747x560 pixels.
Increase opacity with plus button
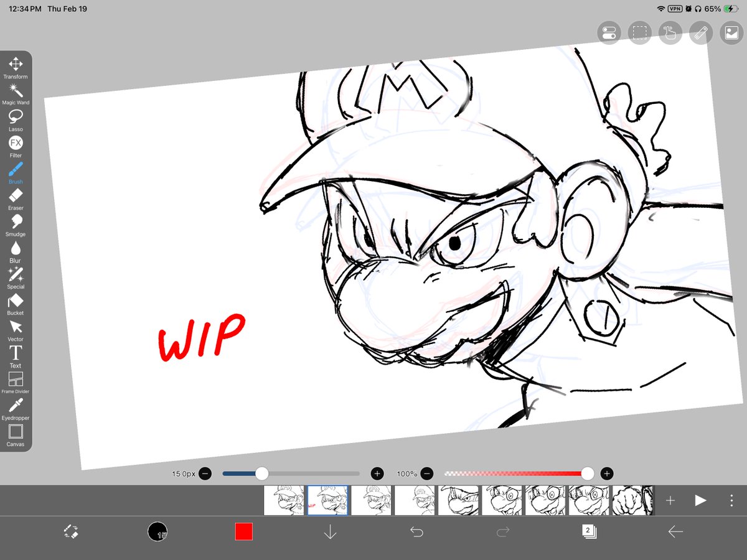(x=608, y=474)
